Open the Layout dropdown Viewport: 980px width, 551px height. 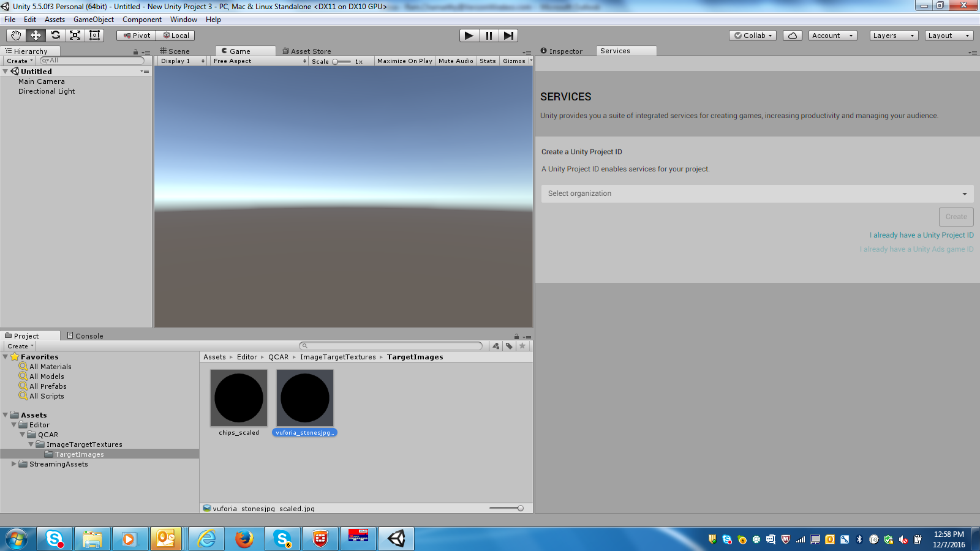pyautogui.click(x=949, y=36)
